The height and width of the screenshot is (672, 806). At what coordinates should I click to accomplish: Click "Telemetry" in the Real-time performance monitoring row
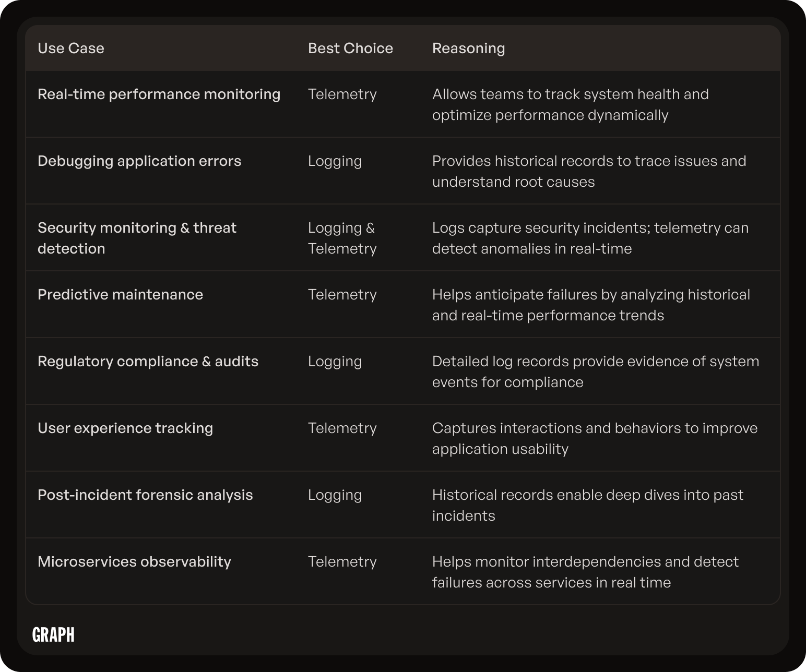[342, 94]
